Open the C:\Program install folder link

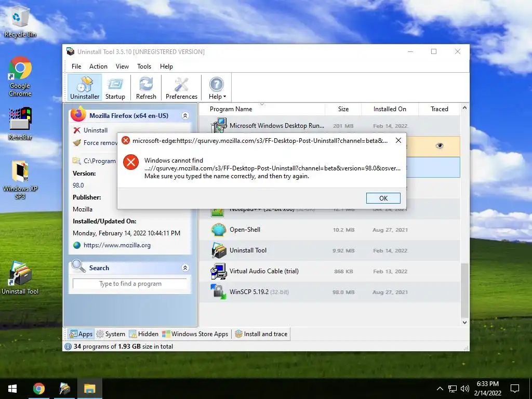coord(100,161)
